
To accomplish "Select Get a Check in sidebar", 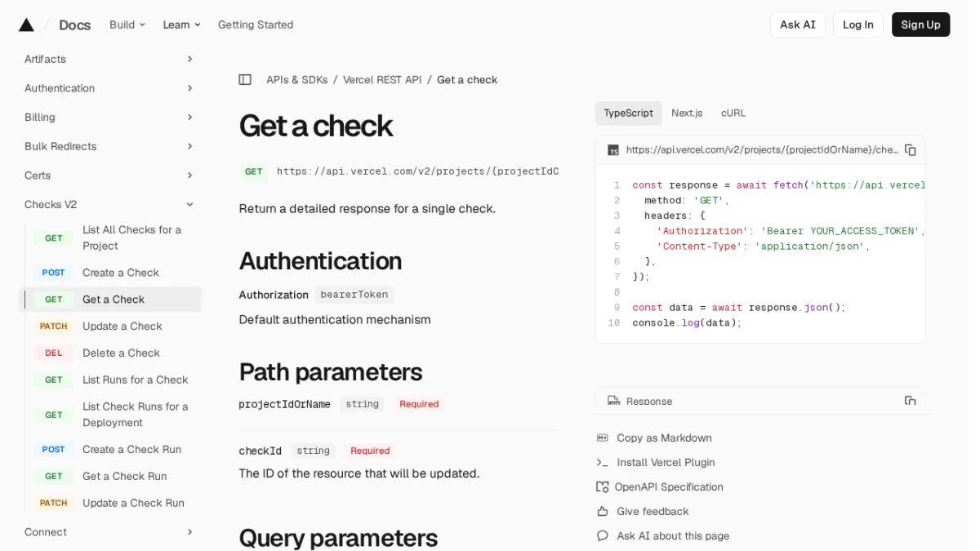I will (110, 300).
